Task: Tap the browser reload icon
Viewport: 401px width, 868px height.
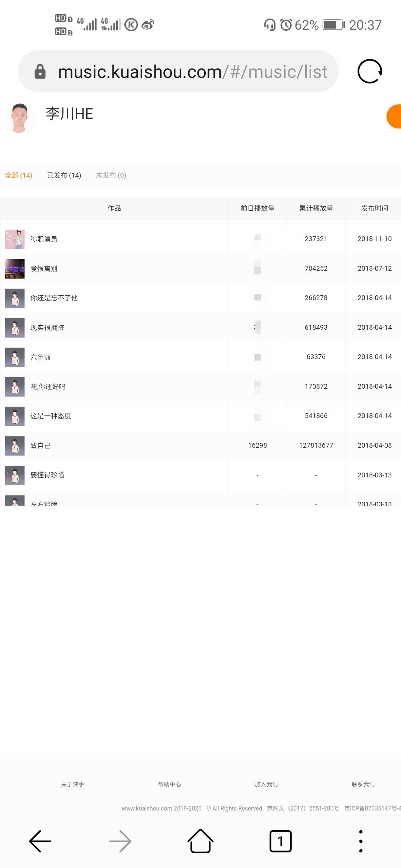Action: pyautogui.click(x=369, y=71)
